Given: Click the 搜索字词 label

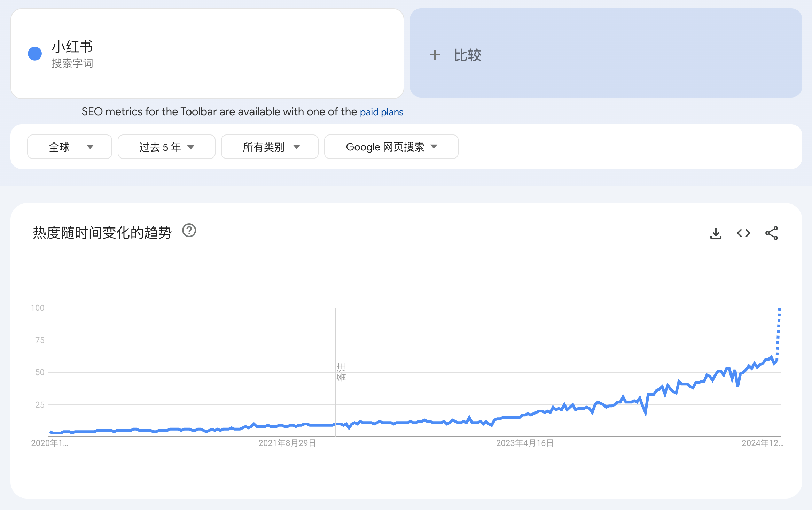Looking at the screenshot, I should pos(72,63).
